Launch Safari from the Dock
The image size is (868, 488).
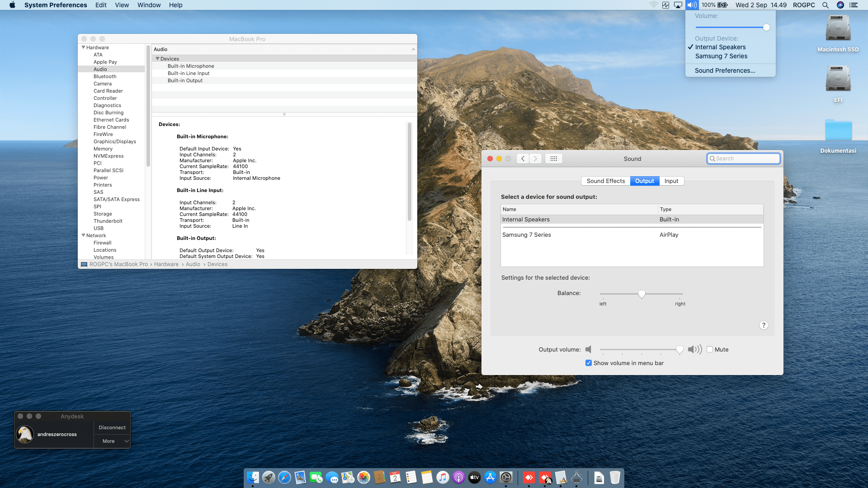(x=284, y=477)
